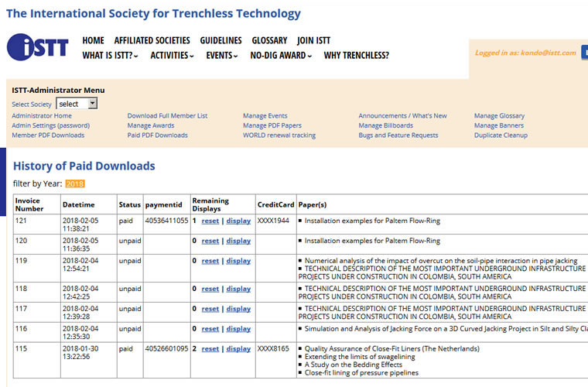Click the JOIN ISTT menu item

coord(313,40)
